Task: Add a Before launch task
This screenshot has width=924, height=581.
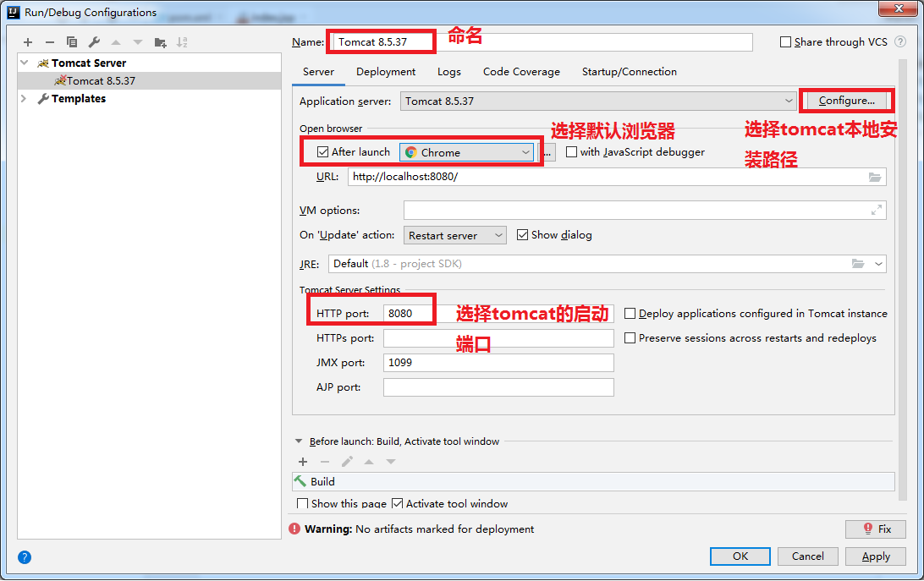Action: [x=303, y=462]
